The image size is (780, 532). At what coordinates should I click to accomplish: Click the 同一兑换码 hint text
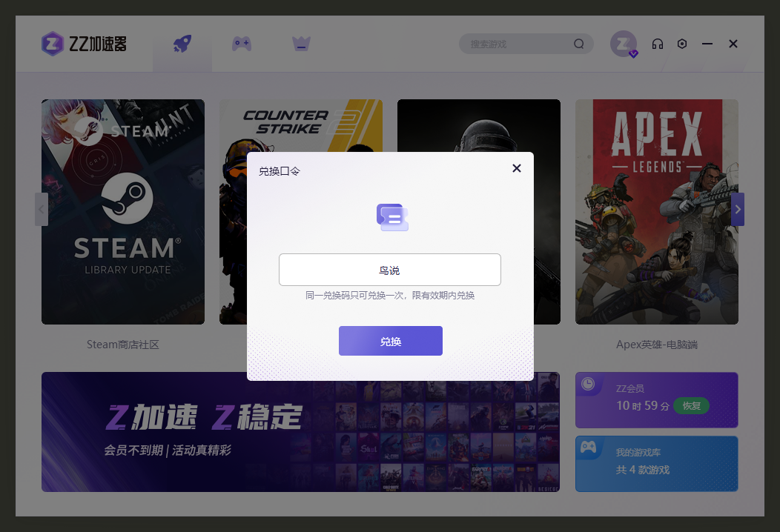click(390, 296)
